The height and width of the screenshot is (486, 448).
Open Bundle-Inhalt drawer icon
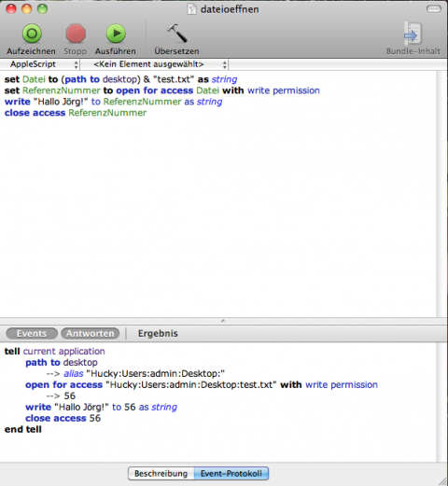[413, 34]
